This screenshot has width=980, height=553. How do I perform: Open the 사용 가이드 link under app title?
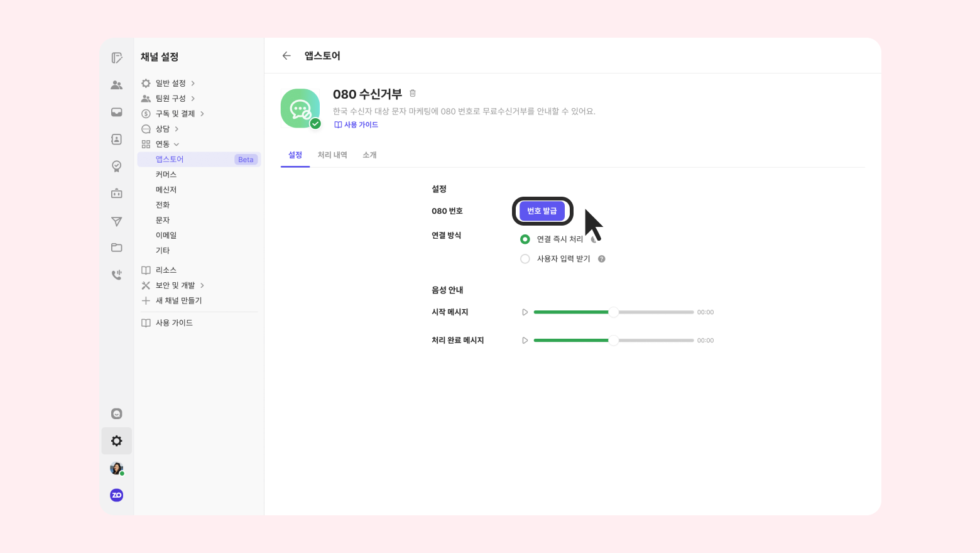(x=356, y=125)
